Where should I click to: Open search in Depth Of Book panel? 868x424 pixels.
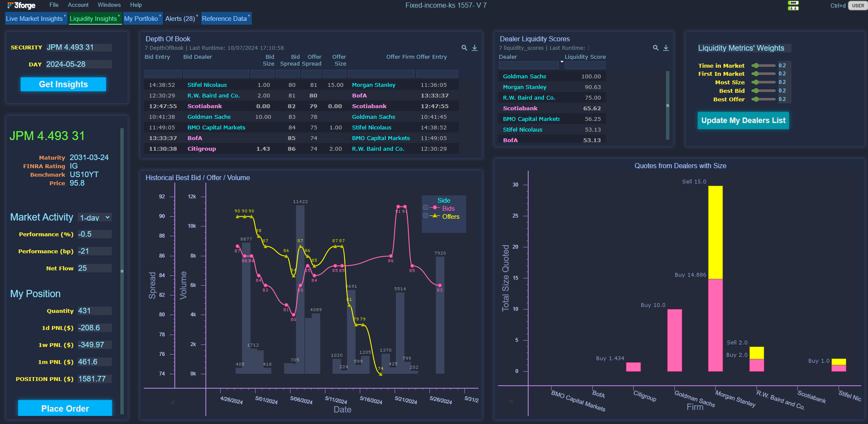coord(464,48)
